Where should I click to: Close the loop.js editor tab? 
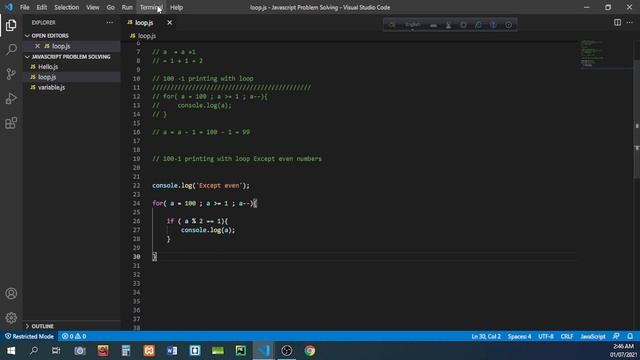pyautogui.click(x=169, y=22)
